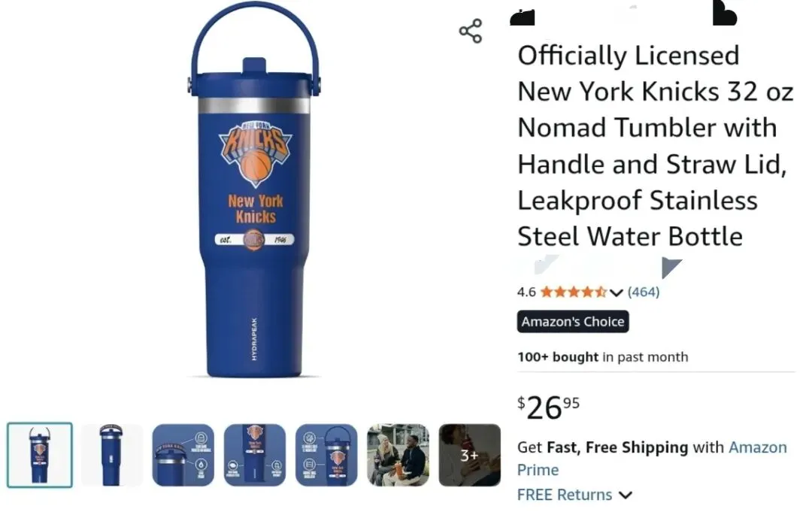Viewport: 812px width, 512px height.
Task: Click the Amazon Prime link
Action: 652,458
